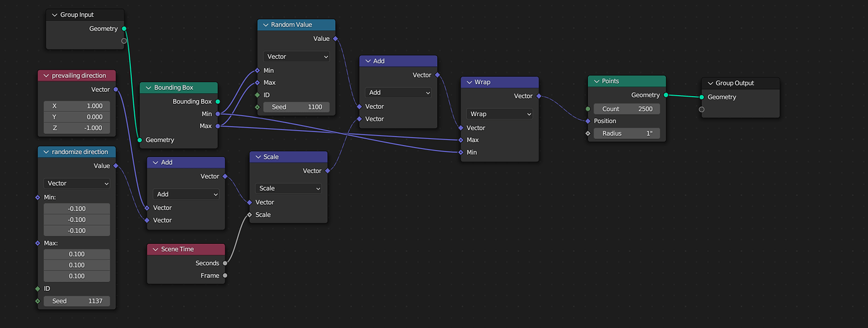Viewport: 868px width, 328px height.
Task: Click Vector output socket of prevailing direction
Action: click(x=116, y=90)
